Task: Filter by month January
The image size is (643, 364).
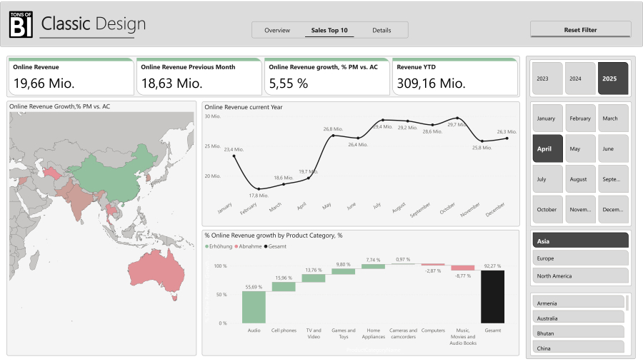Action: tap(547, 118)
